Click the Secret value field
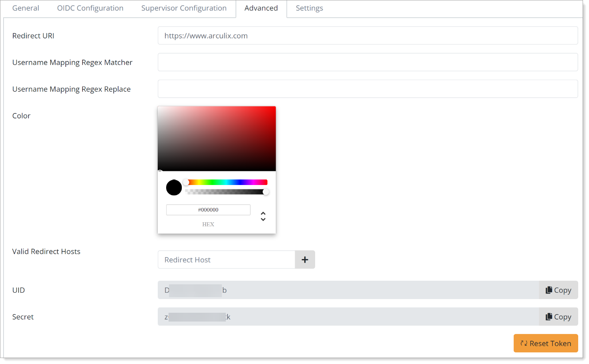Screen dimensions: 589x364 pyautogui.click(x=348, y=317)
